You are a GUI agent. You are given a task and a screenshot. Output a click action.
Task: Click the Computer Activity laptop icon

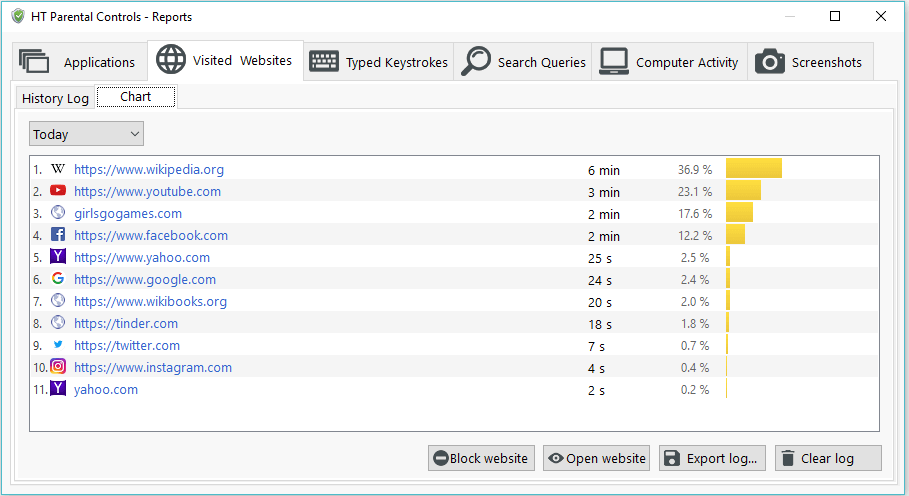pyautogui.click(x=614, y=61)
